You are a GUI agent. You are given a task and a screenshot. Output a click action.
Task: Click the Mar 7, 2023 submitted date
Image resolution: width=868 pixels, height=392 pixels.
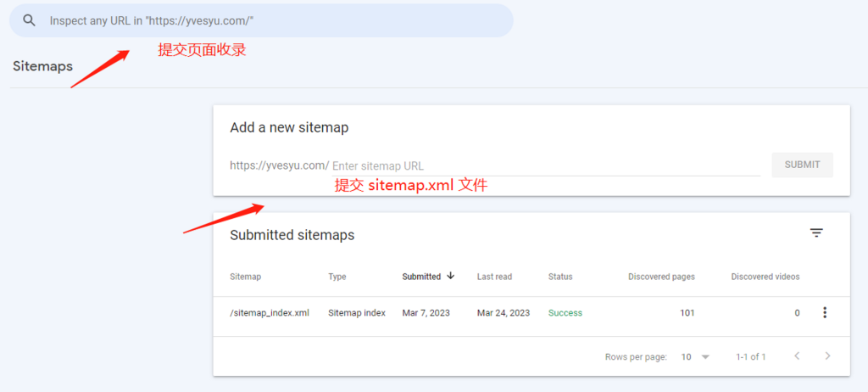426,313
